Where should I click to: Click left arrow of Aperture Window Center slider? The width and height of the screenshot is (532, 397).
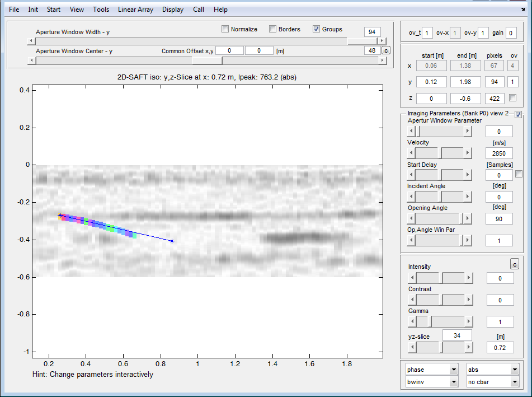point(31,60)
